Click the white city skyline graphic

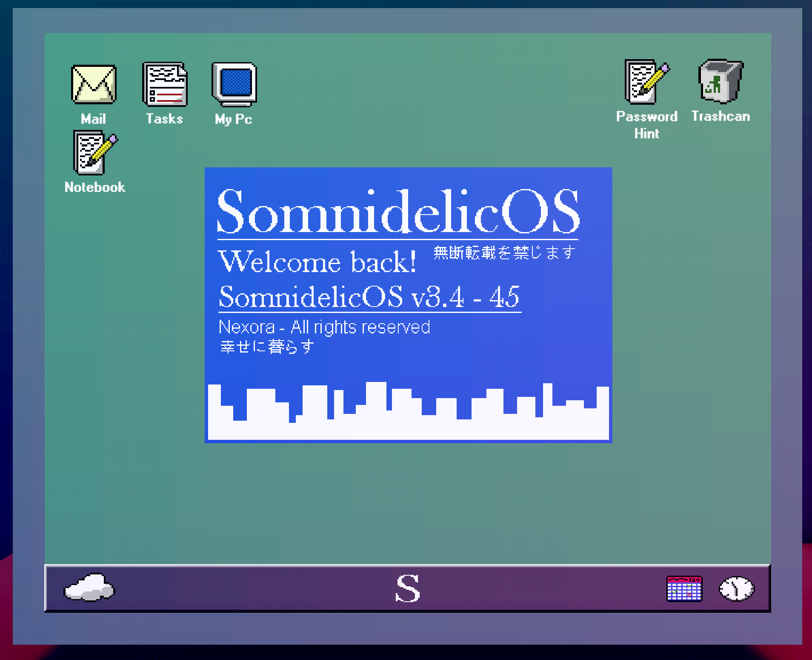409,411
